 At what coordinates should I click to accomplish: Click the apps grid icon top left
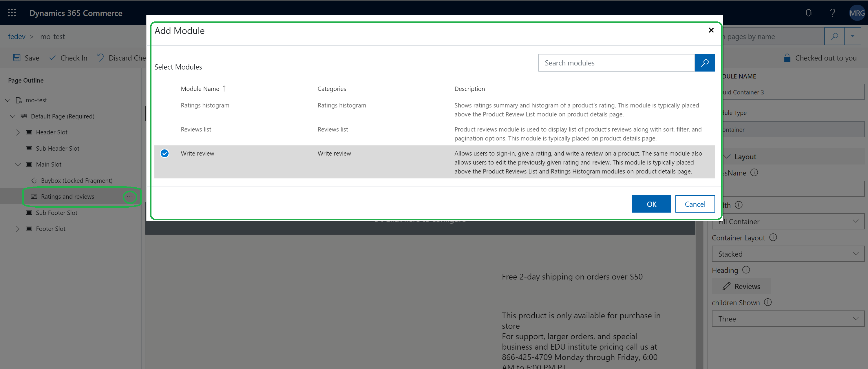pos(12,13)
